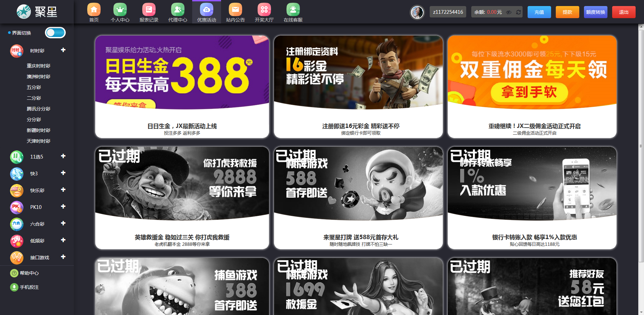The image size is (644, 315).
Task: Open expired 你打虎我救援 2888 banner
Action: (182, 183)
